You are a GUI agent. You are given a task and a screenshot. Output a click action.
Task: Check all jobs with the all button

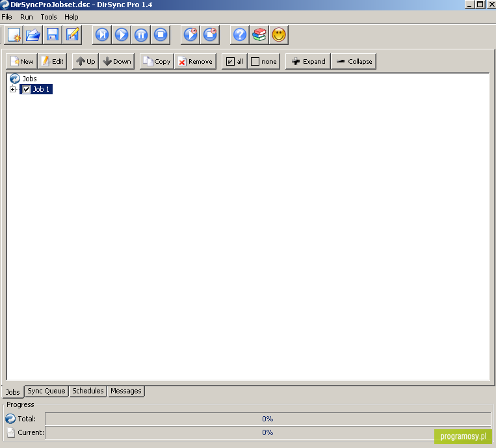click(235, 61)
